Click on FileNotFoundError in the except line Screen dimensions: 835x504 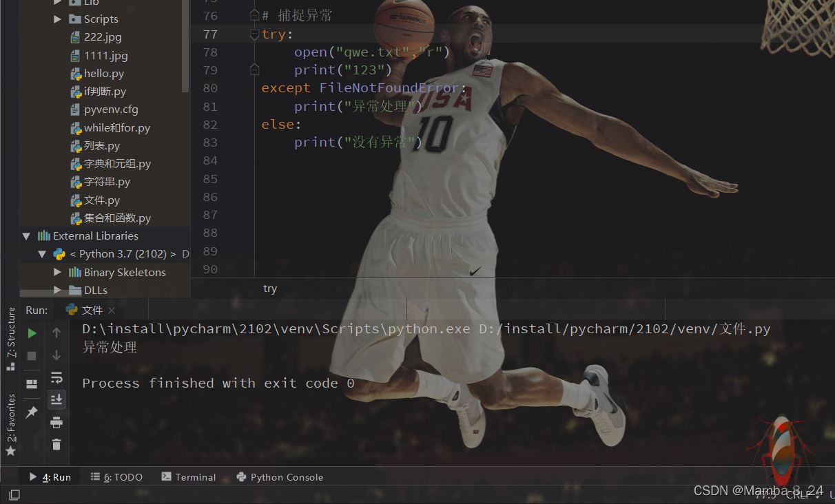[389, 88]
